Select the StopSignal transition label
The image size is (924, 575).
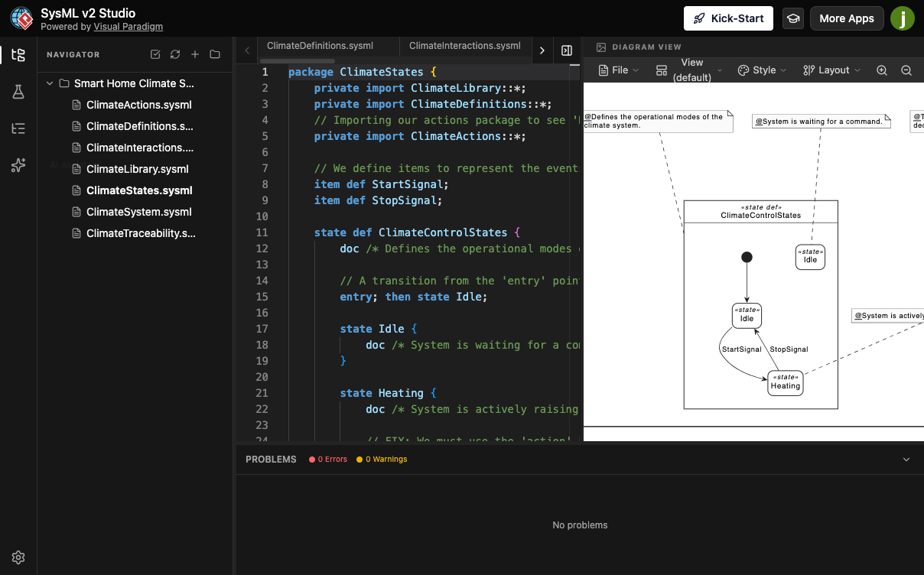click(789, 349)
